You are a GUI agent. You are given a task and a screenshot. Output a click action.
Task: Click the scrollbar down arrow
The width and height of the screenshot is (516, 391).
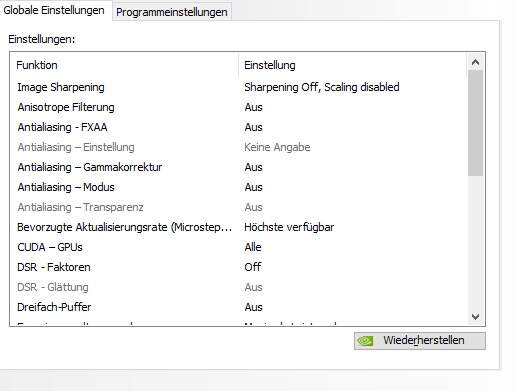click(x=475, y=316)
